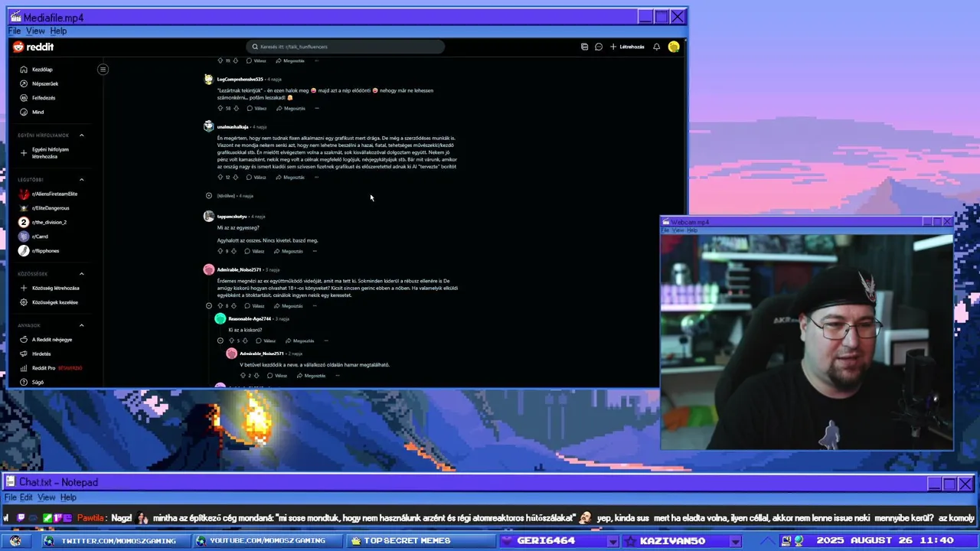Open more options on LogComprehensive535 comment
The height and width of the screenshot is (551, 980).
(x=317, y=108)
